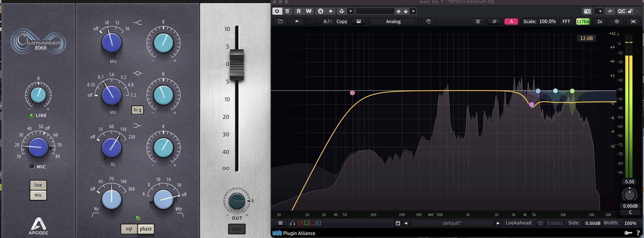Image resolution: width=644 pixels, height=238 pixels.
Task: Click the circled 'a' compare icon
Action: coord(320,11)
